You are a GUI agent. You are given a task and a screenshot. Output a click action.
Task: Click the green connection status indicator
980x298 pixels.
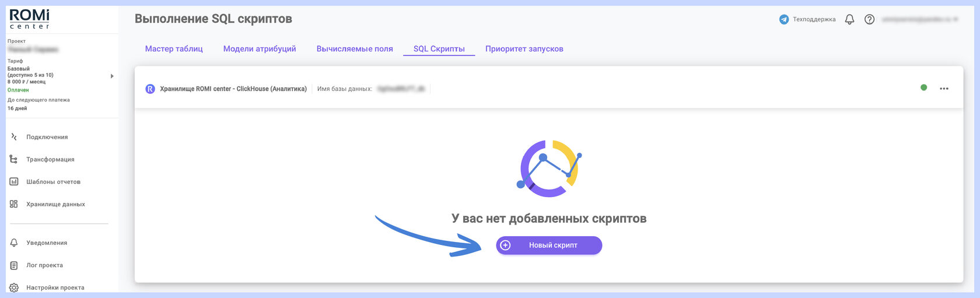pos(923,87)
